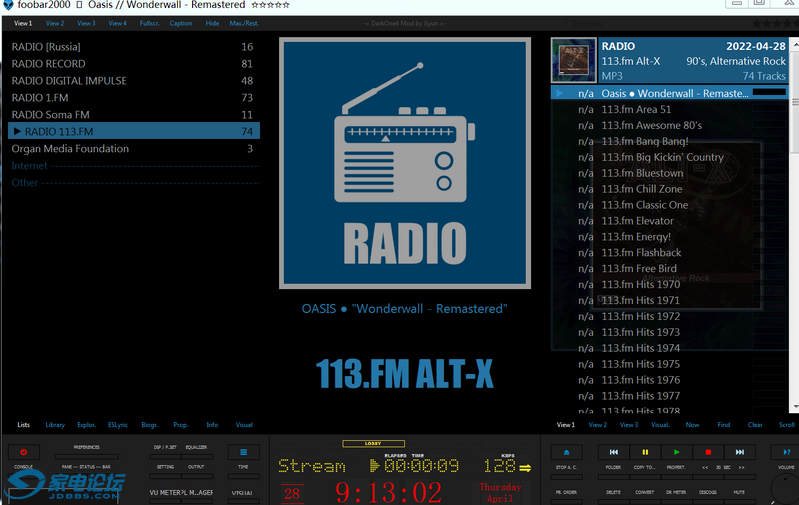Viewport: 799px width, 505px height.
Task: Select RADIO RECORD playlist
Action: pos(134,64)
